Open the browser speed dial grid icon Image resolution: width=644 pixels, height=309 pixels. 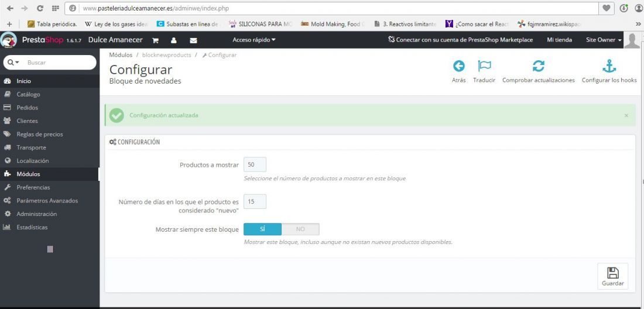[56, 8]
